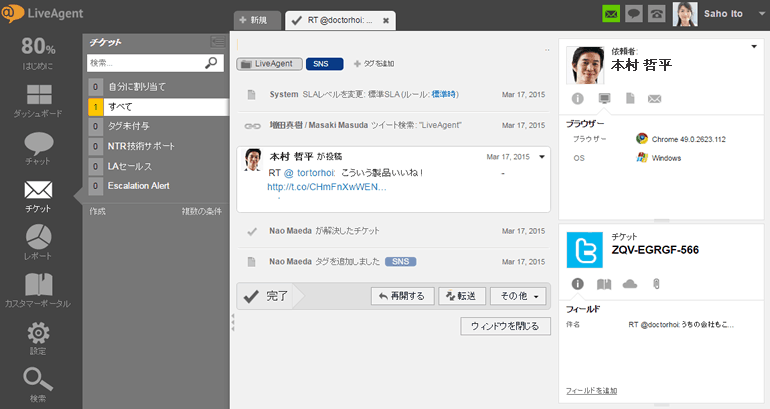Show ticket knowledge book tab icon
Image resolution: width=770 pixels, height=409 pixels.
tap(604, 284)
